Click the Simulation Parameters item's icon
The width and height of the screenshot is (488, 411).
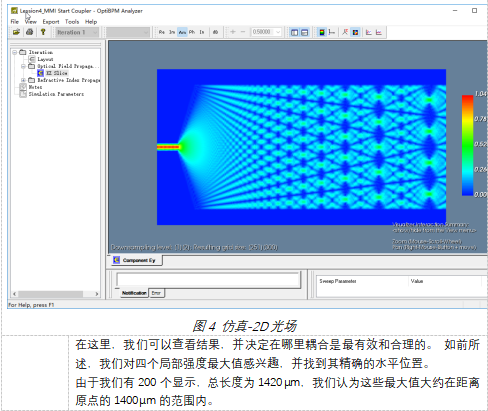pyautogui.click(x=23, y=94)
